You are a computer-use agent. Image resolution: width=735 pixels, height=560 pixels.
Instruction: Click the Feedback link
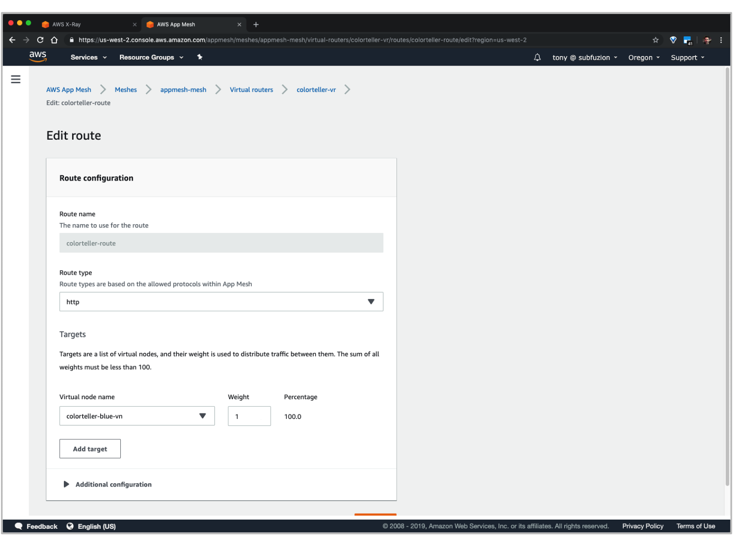(x=42, y=526)
